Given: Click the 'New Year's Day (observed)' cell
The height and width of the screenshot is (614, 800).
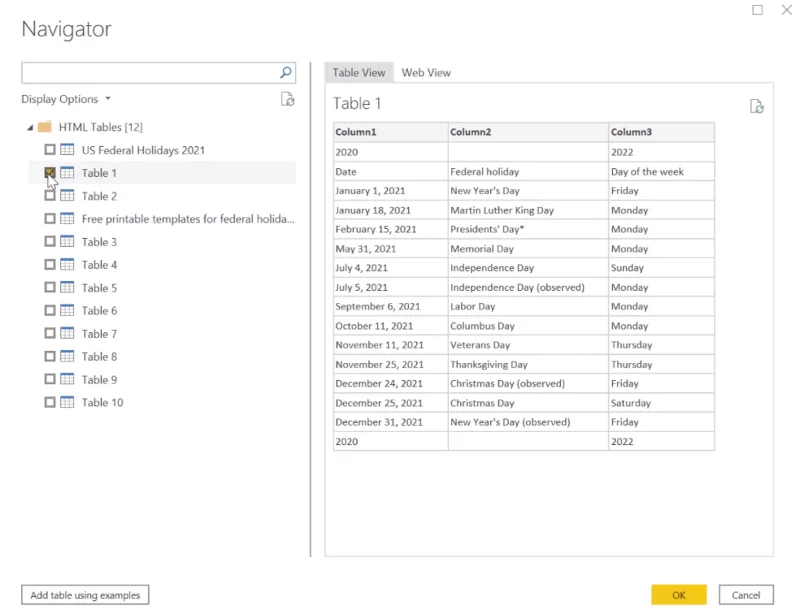Looking at the screenshot, I should [x=528, y=422].
